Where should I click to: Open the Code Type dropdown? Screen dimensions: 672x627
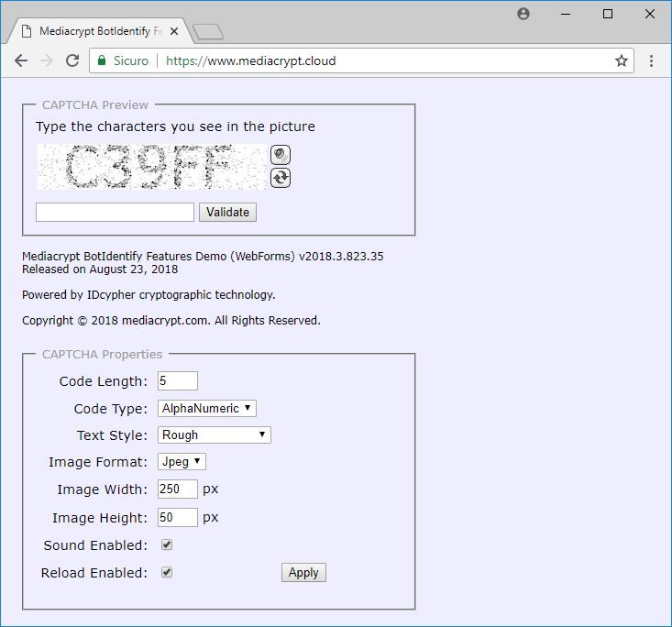pos(207,409)
